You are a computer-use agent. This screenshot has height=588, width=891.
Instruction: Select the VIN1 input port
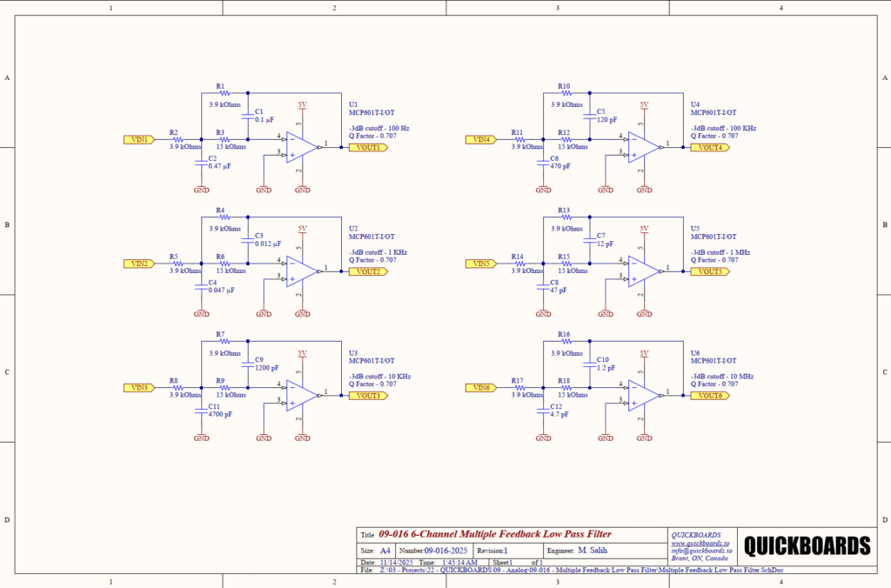click(139, 138)
